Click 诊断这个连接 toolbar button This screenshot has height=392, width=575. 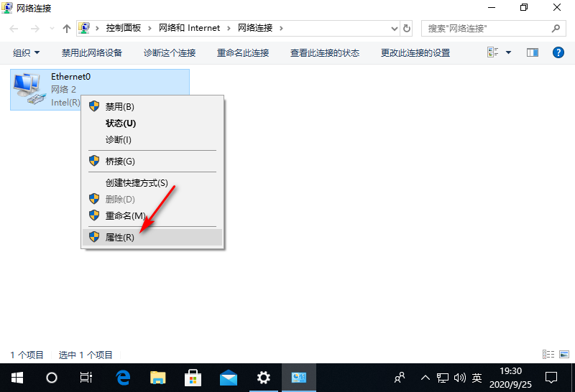point(170,52)
